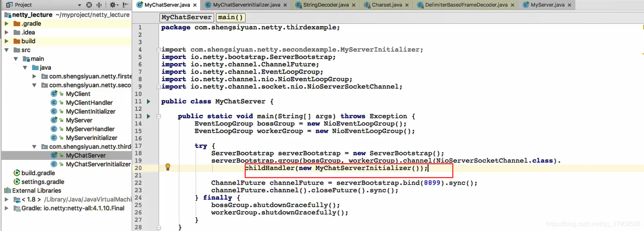Click the build folder icon

(17, 41)
